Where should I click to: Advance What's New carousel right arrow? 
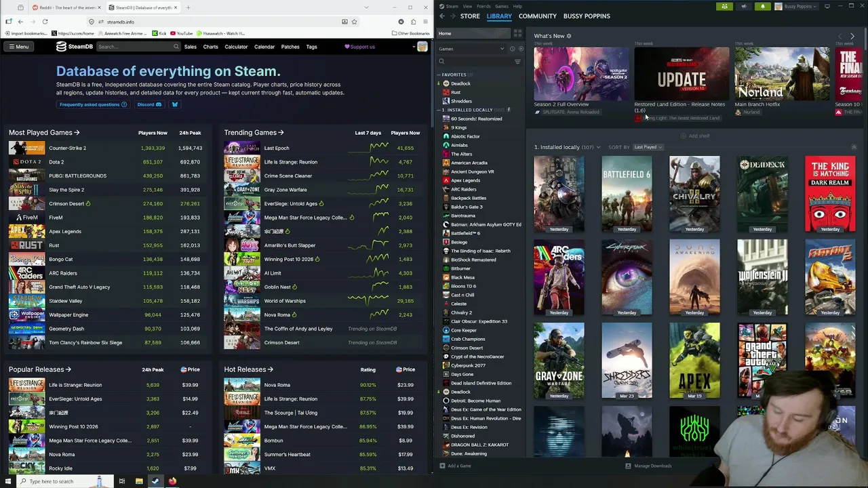click(x=852, y=36)
